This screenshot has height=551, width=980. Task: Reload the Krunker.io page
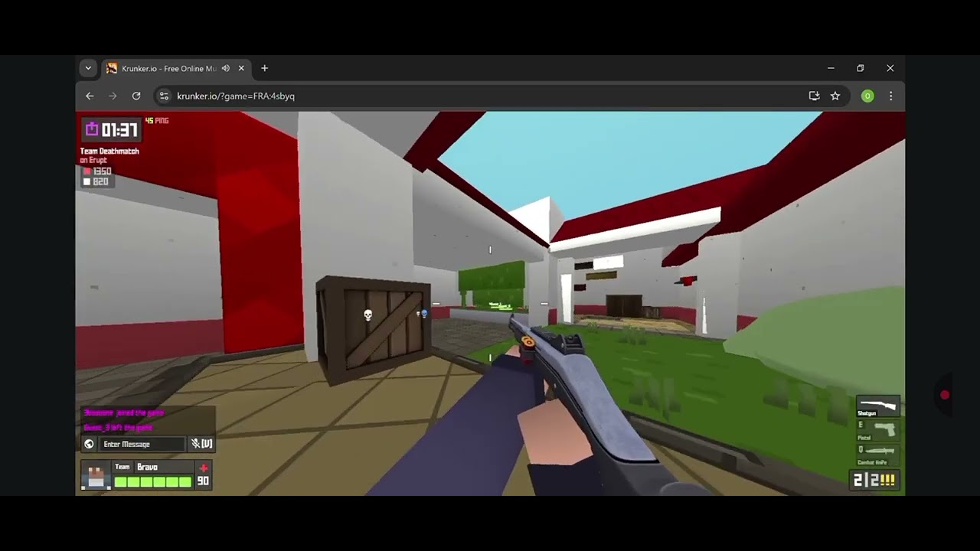(x=136, y=96)
